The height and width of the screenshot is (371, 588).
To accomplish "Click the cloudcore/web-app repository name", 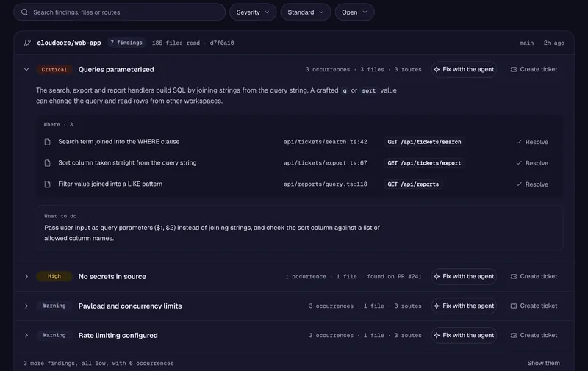I will pyautogui.click(x=69, y=43).
